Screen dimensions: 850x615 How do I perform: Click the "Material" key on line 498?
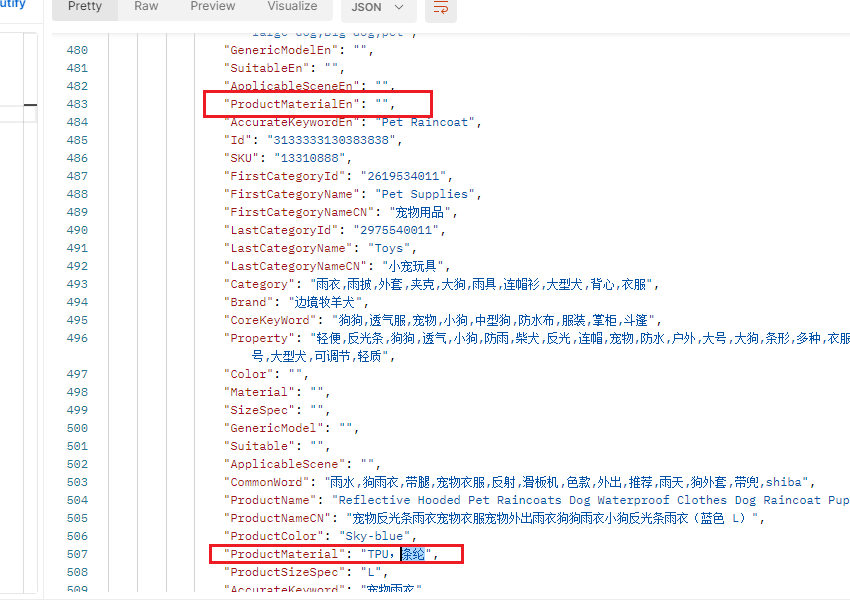click(x=259, y=392)
